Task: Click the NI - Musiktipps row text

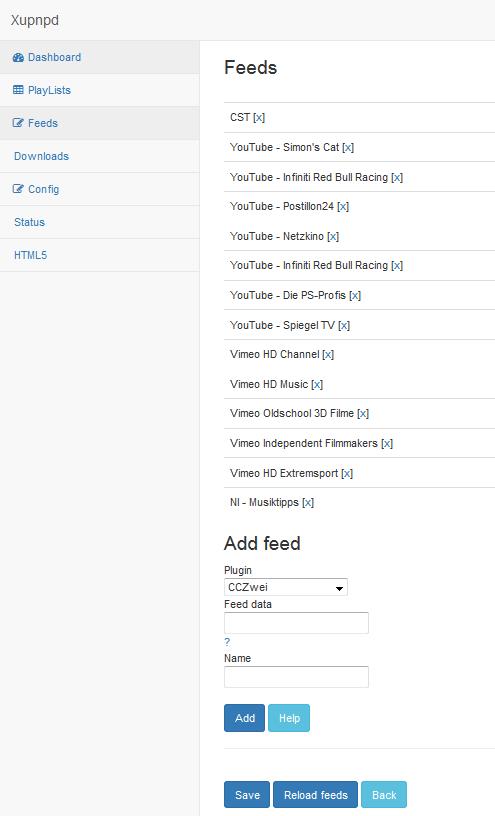Action: [264, 503]
